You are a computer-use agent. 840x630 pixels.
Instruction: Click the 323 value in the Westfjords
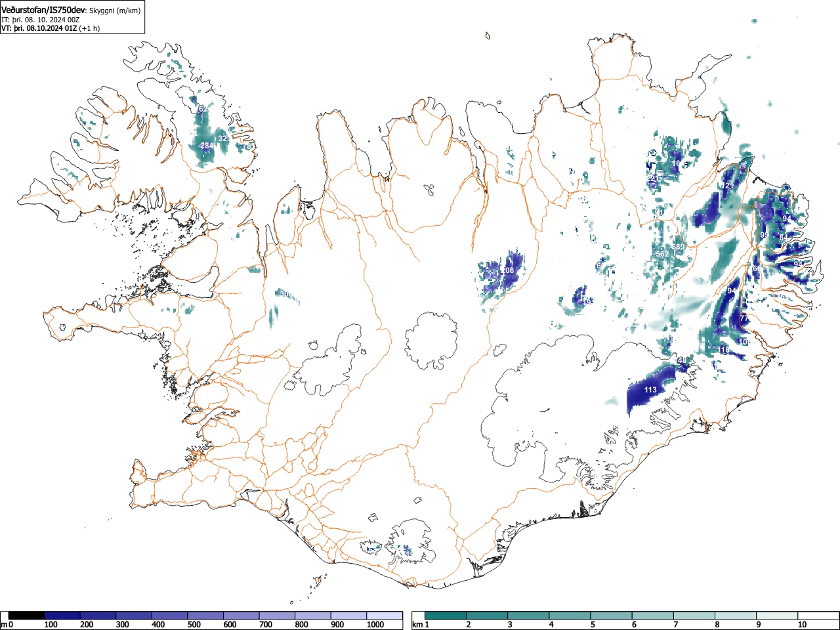click(x=224, y=138)
